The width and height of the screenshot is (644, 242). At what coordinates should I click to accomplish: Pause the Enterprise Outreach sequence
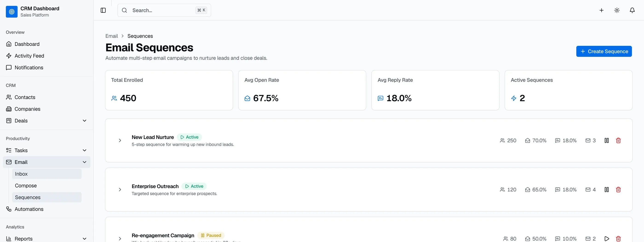[607, 190]
